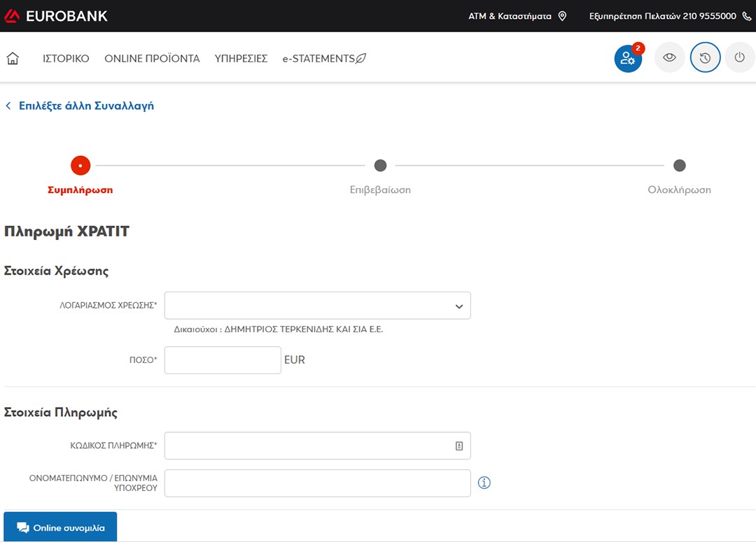Click the icon inside payment code field

(459, 445)
